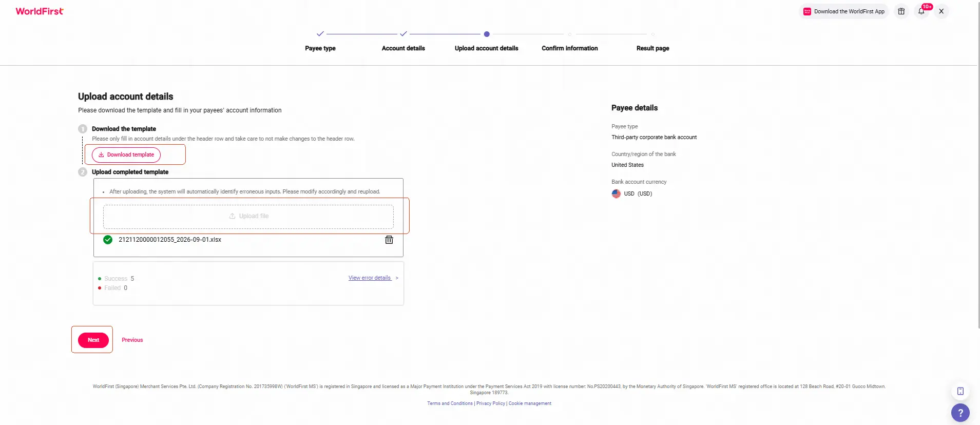The image size is (980, 425).
Task: Open the help question mark button
Action: coord(960,413)
